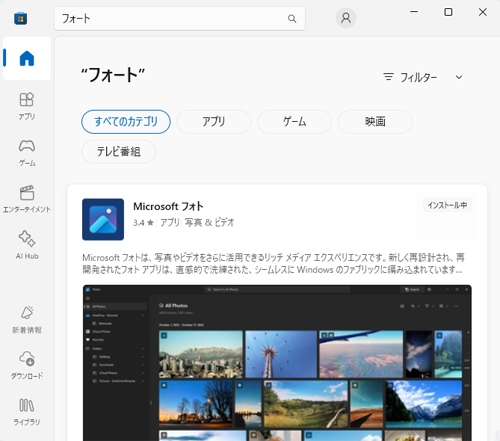Open AI Hub in sidebar
500x441 pixels.
(27, 245)
